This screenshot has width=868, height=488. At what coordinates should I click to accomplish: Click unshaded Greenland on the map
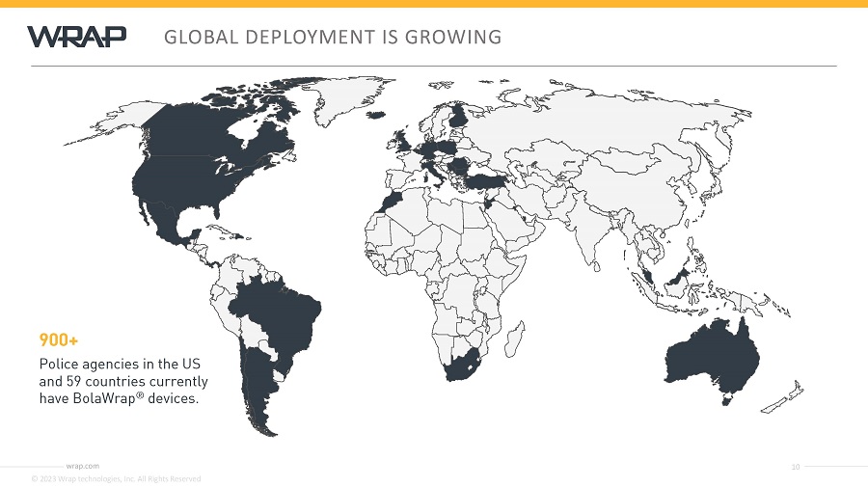pos(342,99)
